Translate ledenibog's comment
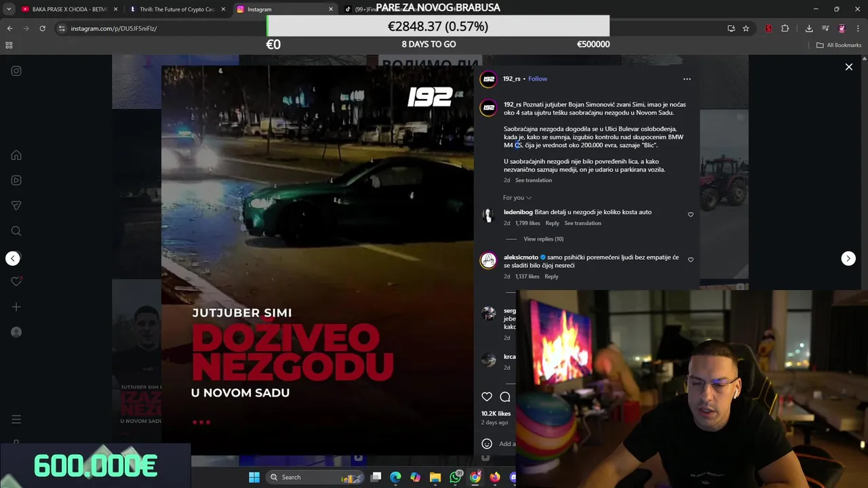 tap(583, 223)
